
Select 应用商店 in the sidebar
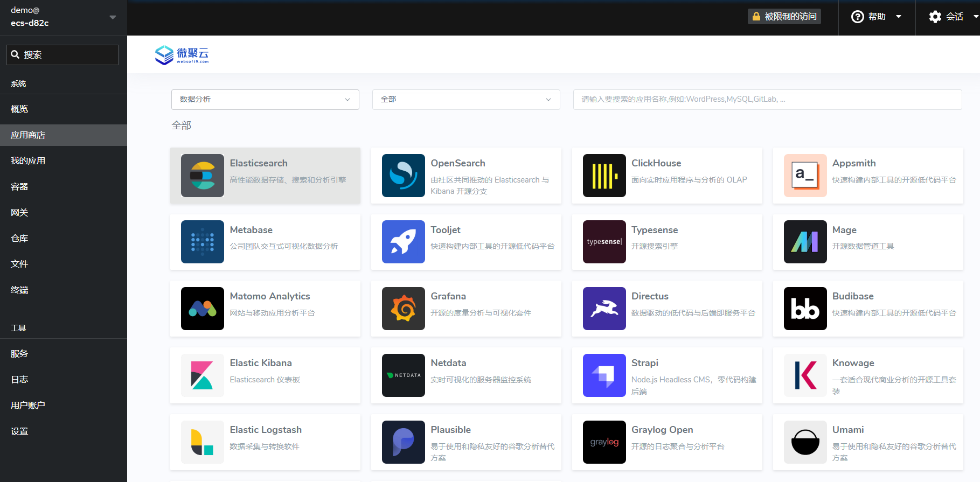point(64,135)
